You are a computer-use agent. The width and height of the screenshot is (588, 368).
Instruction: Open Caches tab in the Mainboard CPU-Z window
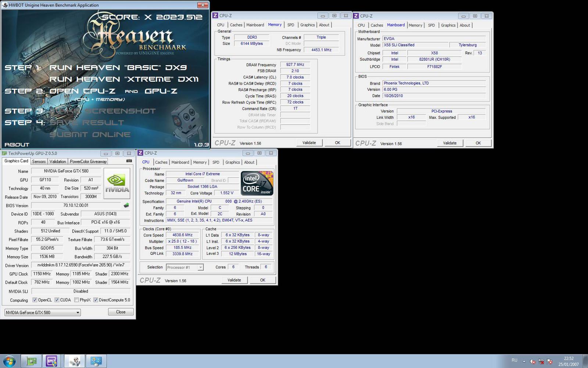point(377,25)
